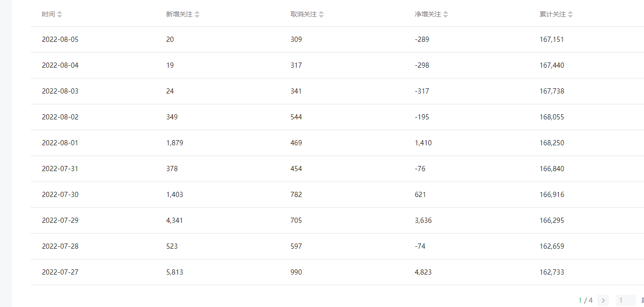Select the 2022-07-29 row date
Viewport: 644px width, 307px height.
tap(60, 220)
